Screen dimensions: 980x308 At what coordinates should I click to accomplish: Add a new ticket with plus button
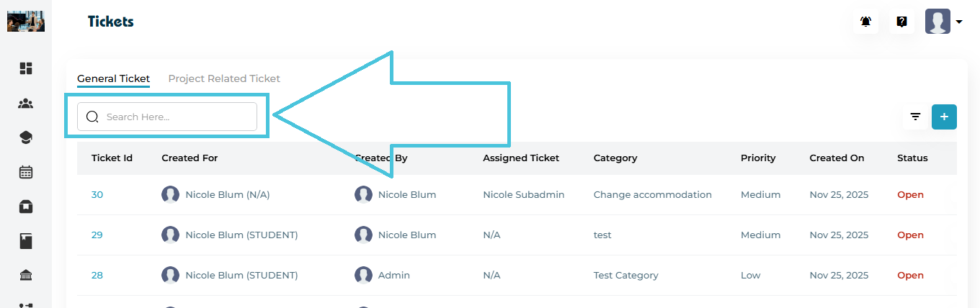(x=944, y=117)
